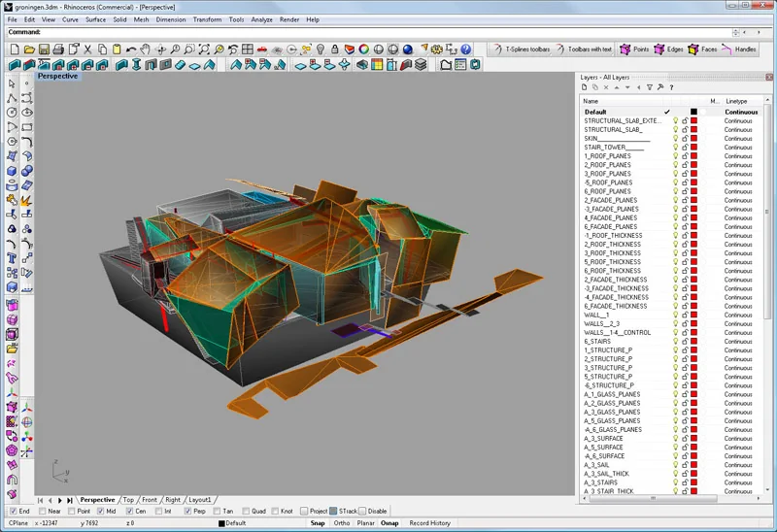Click the filter funnel icon in Layers panel

click(652, 87)
